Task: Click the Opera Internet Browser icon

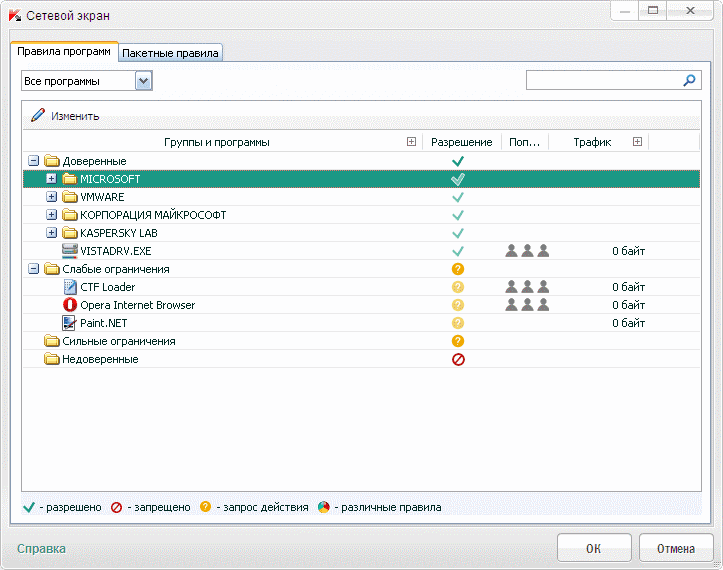Action: point(70,305)
